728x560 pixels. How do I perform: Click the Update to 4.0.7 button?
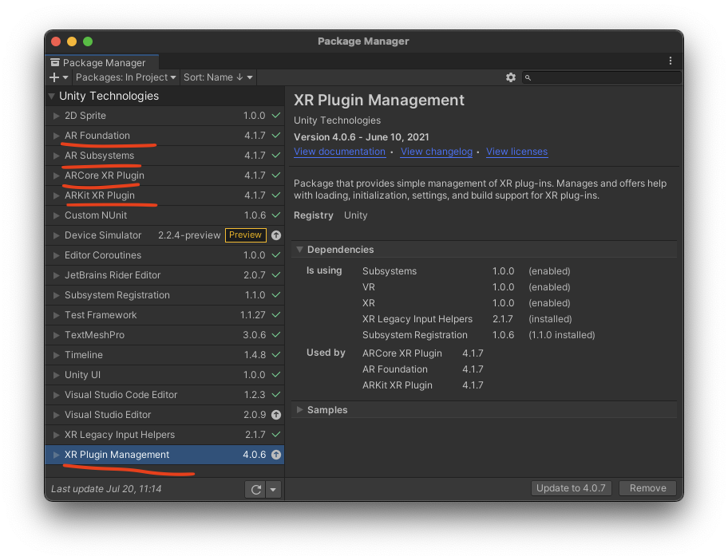point(571,487)
